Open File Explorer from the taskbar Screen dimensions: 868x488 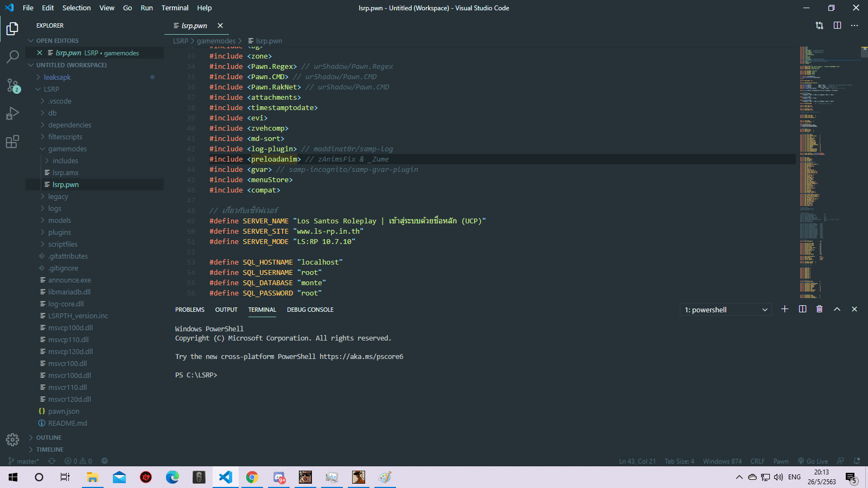92,477
